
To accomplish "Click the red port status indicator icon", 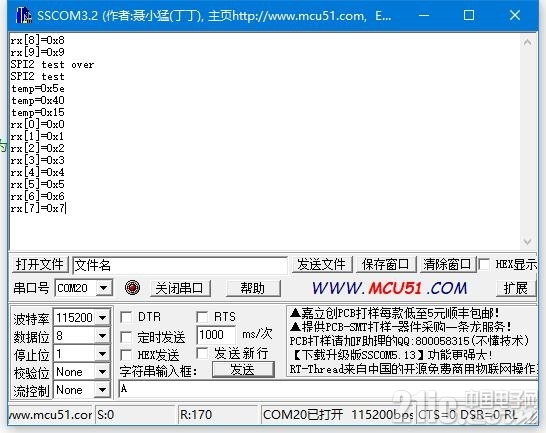I will click(x=132, y=288).
